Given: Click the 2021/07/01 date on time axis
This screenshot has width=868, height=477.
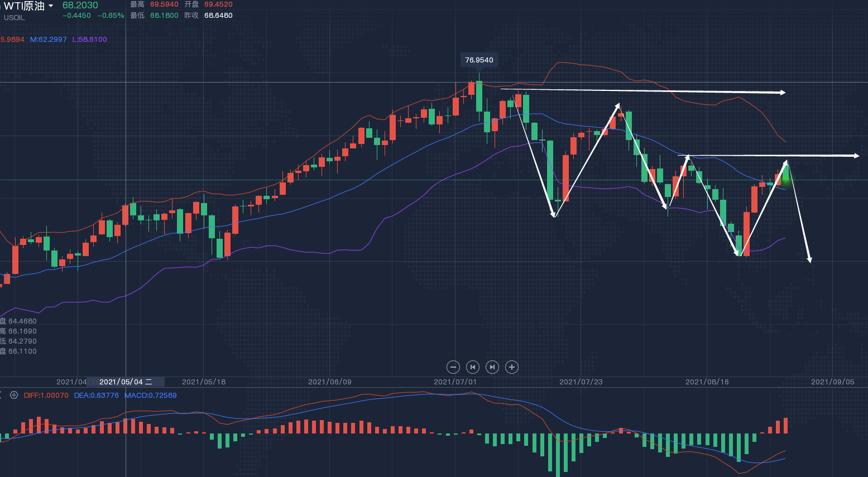Looking at the screenshot, I should click(x=455, y=382).
